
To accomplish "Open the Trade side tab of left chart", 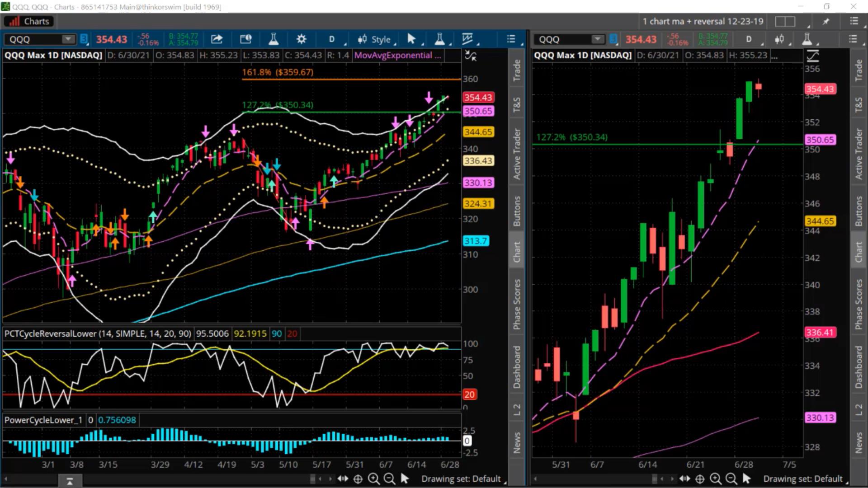I will 517,70.
